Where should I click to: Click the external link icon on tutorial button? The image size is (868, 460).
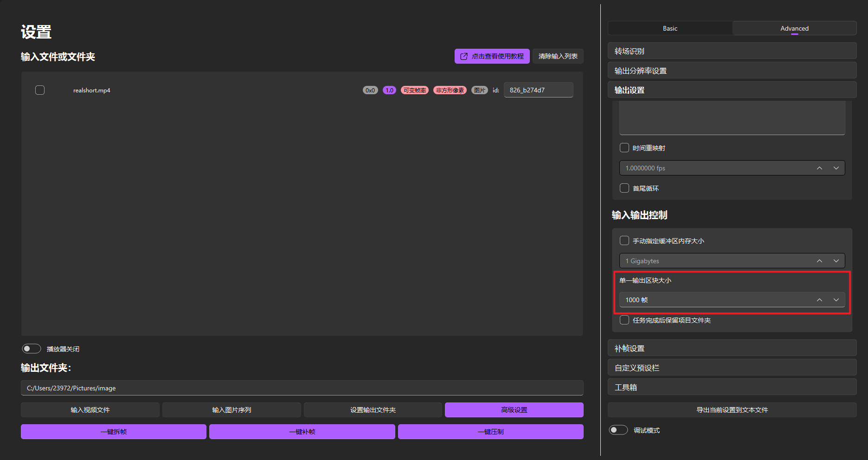[463, 56]
